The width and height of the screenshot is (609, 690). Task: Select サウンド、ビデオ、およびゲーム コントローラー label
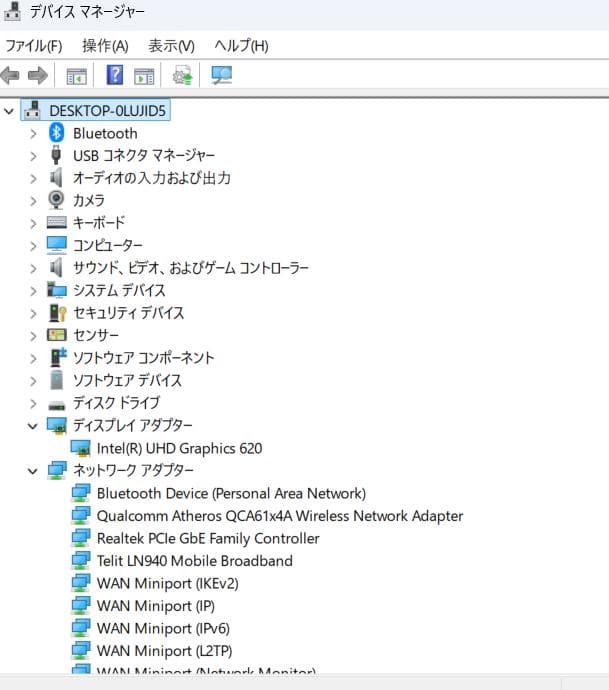191,268
